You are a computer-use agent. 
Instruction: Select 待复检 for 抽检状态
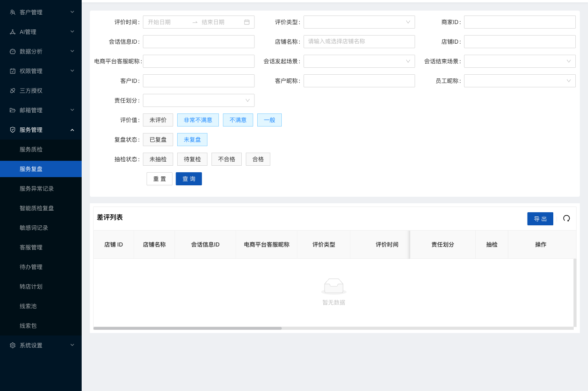pos(192,159)
